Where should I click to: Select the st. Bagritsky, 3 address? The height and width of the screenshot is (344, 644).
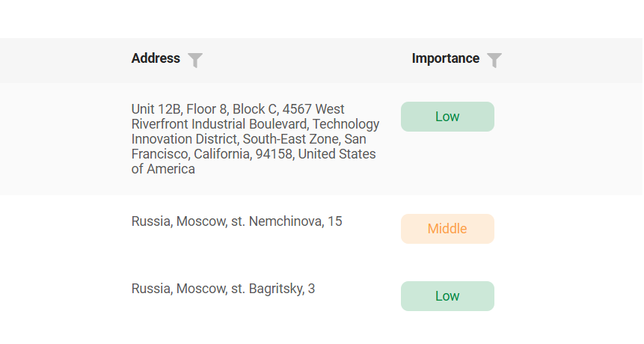223,289
